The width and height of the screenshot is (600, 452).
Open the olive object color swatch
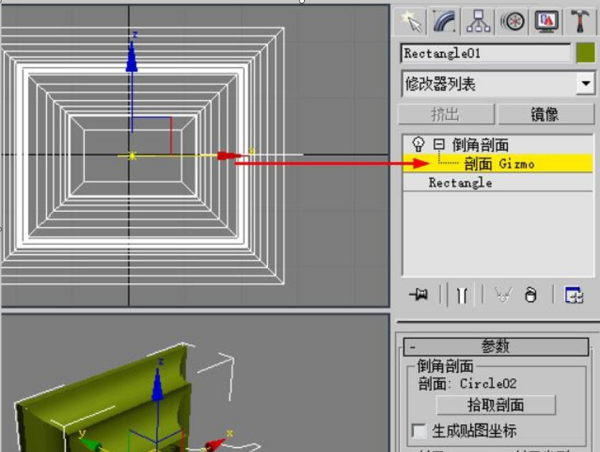[x=585, y=53]
